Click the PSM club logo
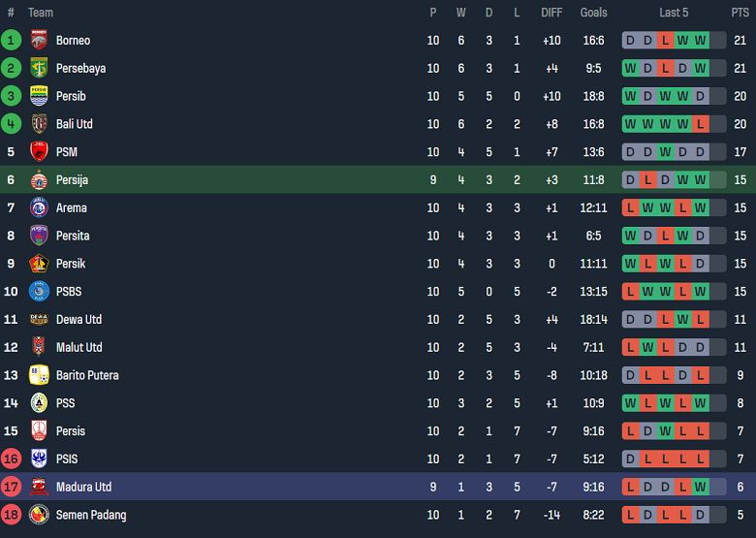Image resolution: width=756 pixels, height=538 pixels. click(39, 152)
